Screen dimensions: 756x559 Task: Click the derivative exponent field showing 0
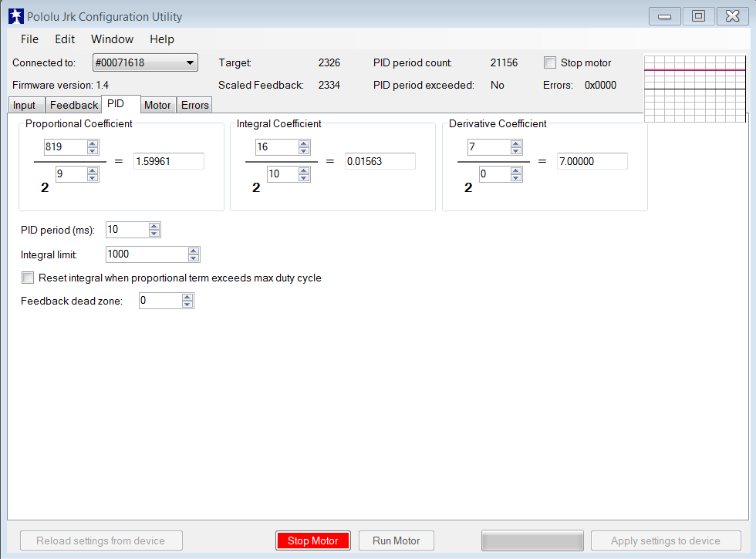click(494, 174)
